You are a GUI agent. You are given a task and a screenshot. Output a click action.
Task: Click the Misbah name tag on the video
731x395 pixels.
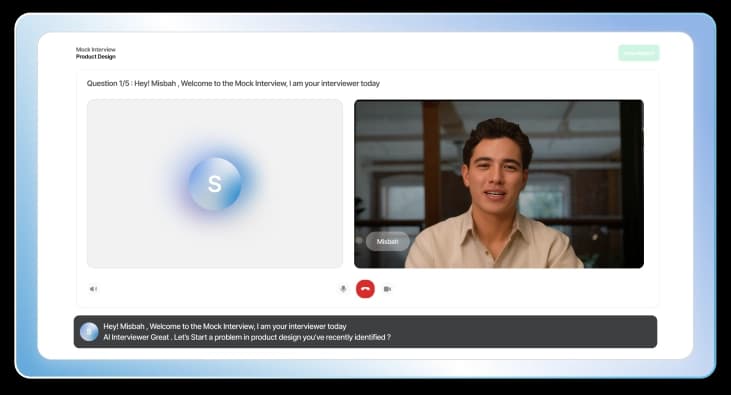coord(387,242)
